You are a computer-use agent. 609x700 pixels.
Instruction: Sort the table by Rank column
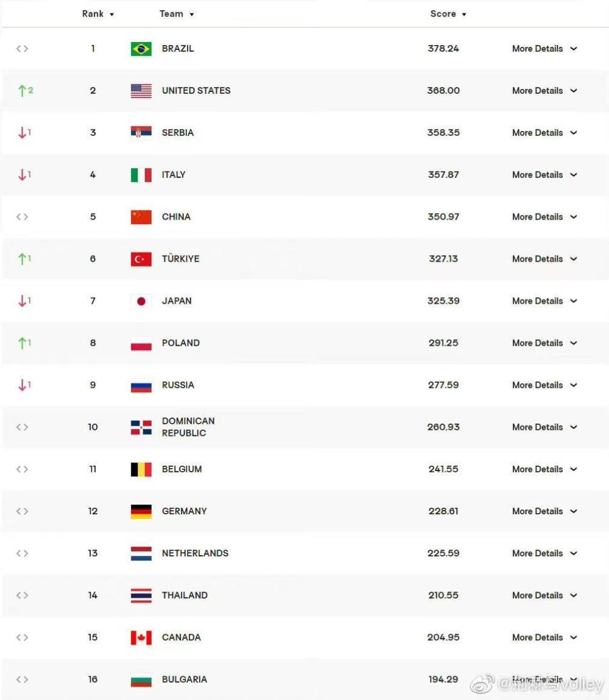coord(98,14)
